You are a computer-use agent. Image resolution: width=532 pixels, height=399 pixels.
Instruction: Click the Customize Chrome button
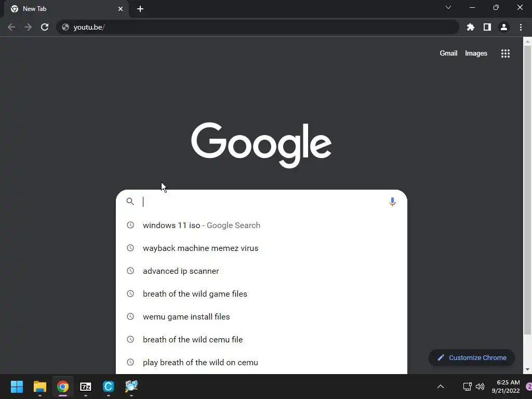472,357
